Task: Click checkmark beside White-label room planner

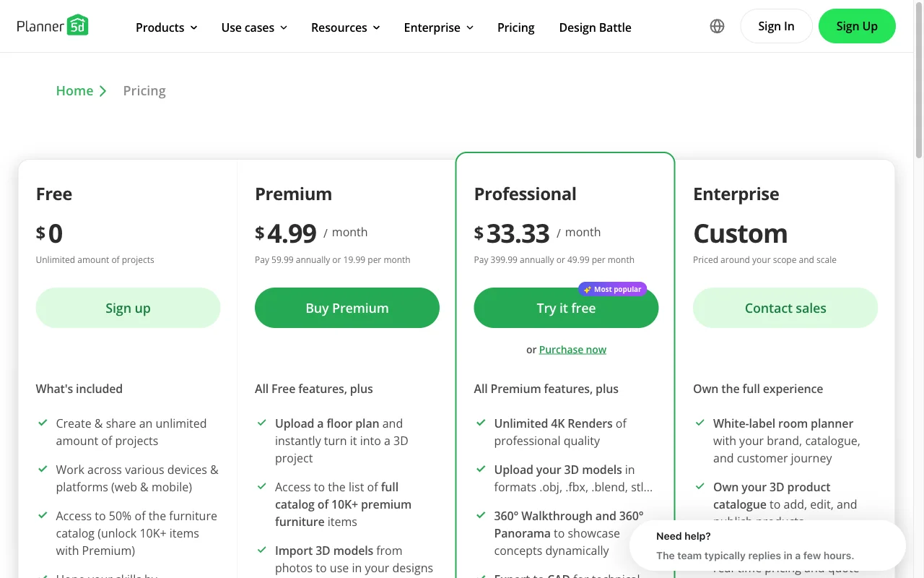Action: 700,423
